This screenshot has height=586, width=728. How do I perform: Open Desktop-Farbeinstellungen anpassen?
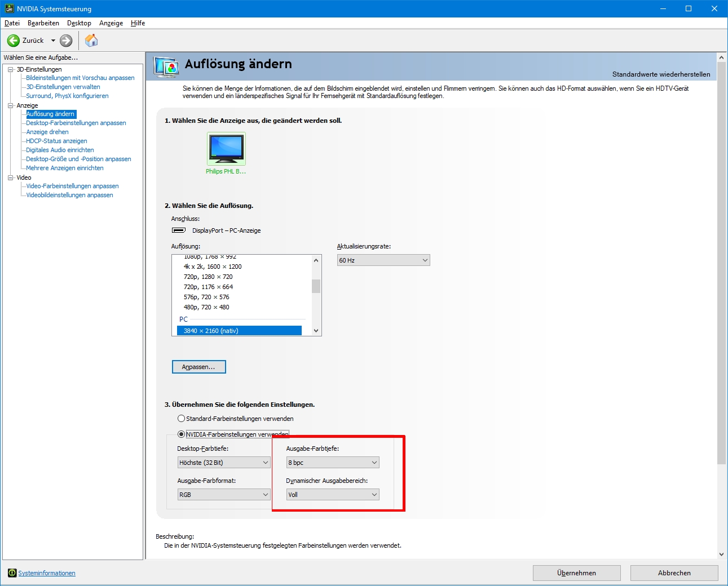pyautogui.click(x=76, y=123)
